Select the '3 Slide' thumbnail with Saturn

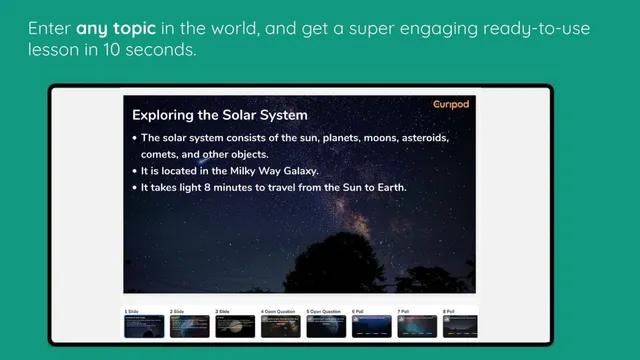pyautogui.click(x=235, y=326)
